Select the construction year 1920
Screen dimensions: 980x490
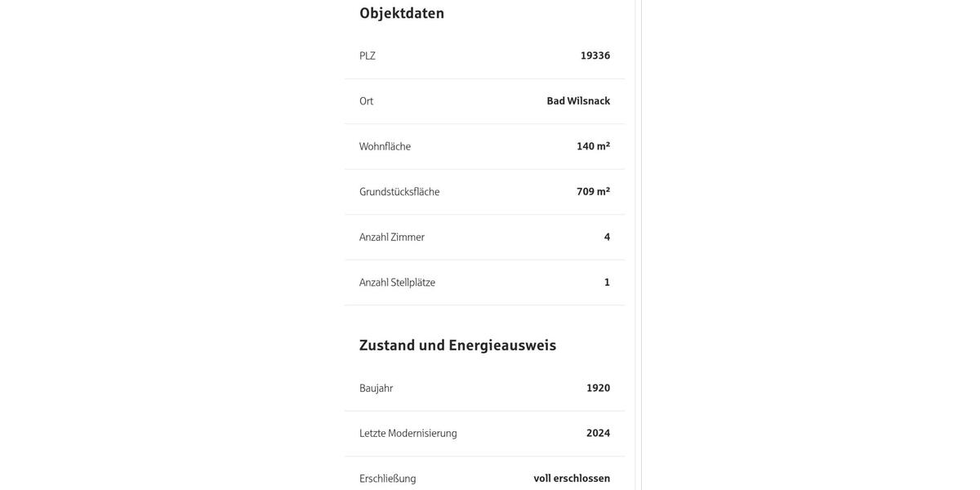(599, 388)
